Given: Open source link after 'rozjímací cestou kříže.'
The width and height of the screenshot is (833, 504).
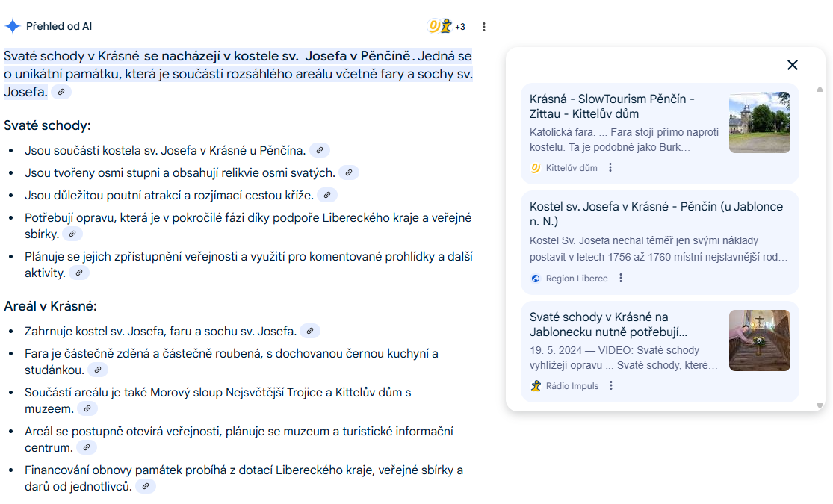Looking at the screenshot, I should pos(327,195).
